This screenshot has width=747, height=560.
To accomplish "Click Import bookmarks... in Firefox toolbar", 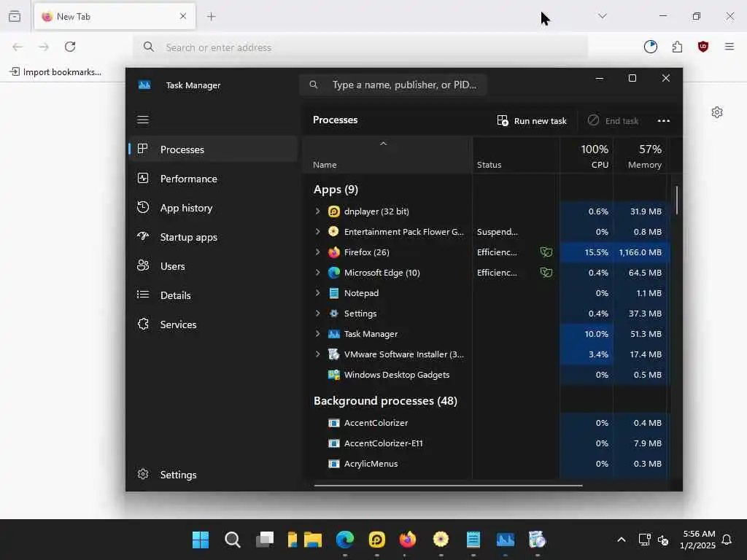I will (55, 72).
